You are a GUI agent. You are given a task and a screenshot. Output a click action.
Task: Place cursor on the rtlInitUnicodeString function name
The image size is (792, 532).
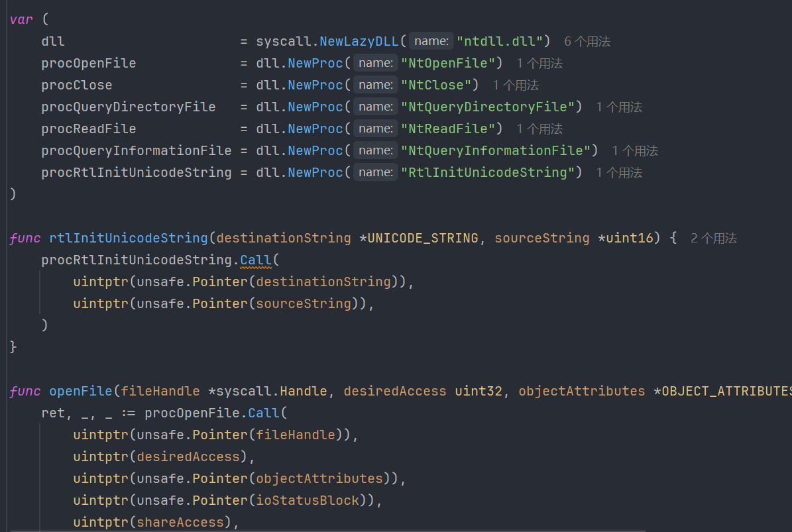click(x=129, y=238)
